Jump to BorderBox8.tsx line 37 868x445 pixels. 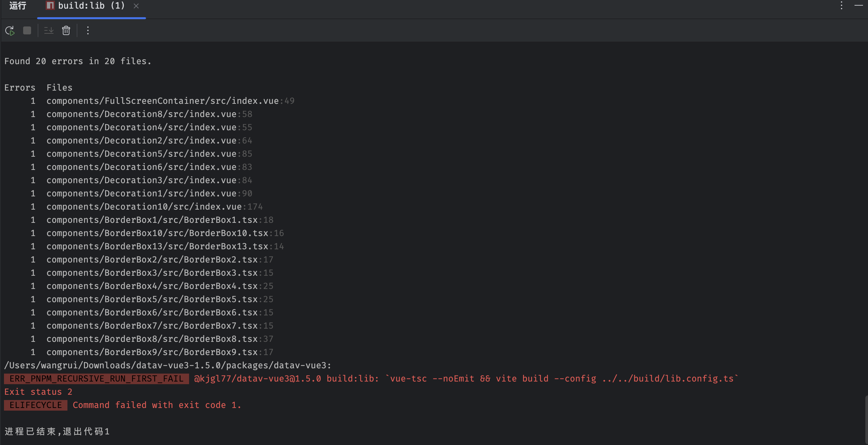click(x=151, y=339)
